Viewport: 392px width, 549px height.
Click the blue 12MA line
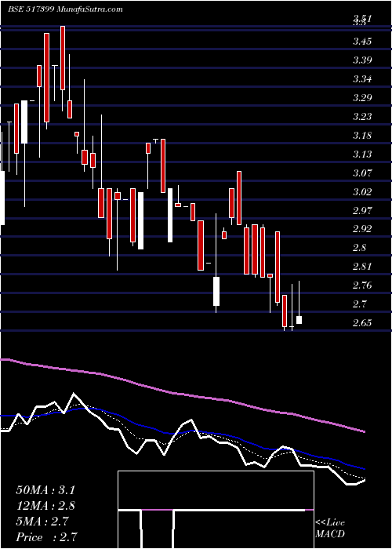(183, 434)
